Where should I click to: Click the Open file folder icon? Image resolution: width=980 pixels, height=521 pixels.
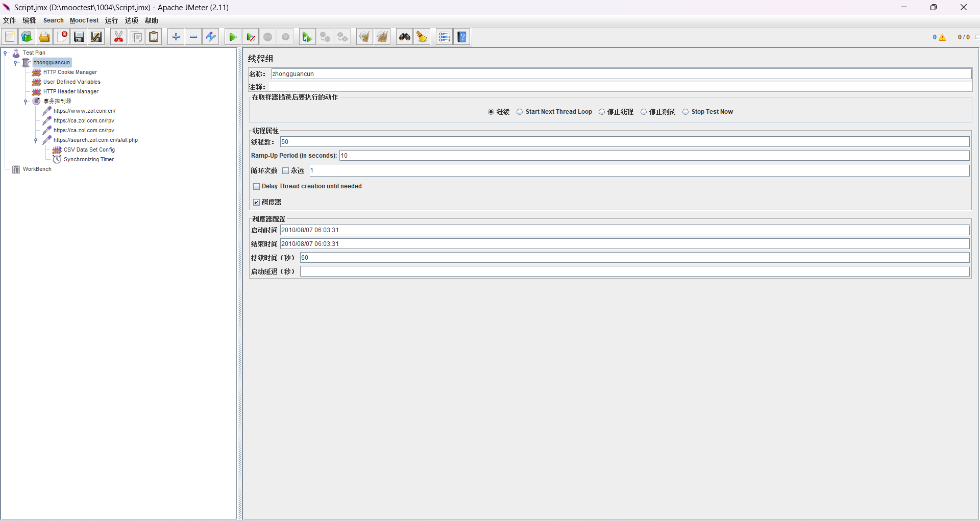pos(44,37)
